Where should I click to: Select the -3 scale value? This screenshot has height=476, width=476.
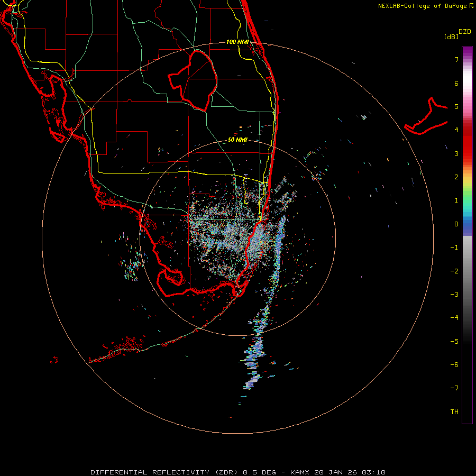(x=454, y=295)
